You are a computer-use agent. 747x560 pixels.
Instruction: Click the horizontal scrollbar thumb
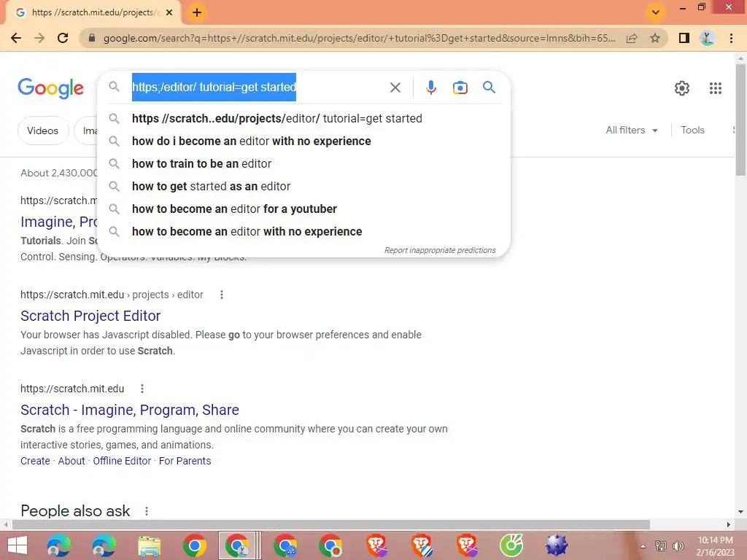[331, 524]
